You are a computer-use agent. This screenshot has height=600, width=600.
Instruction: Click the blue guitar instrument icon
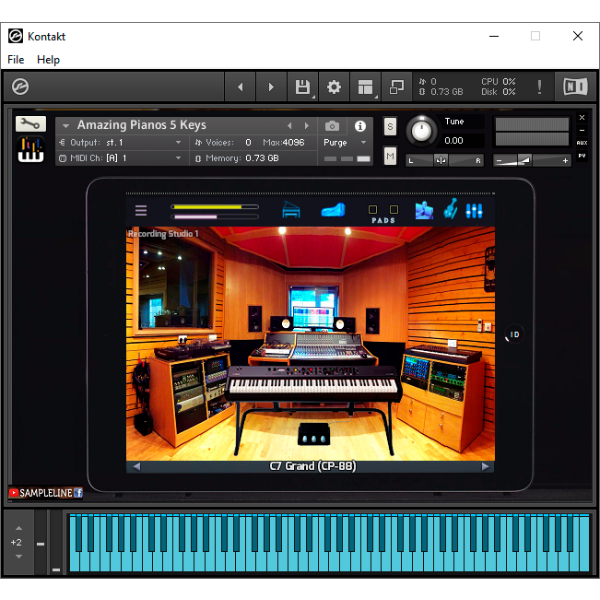click(450, 209)
